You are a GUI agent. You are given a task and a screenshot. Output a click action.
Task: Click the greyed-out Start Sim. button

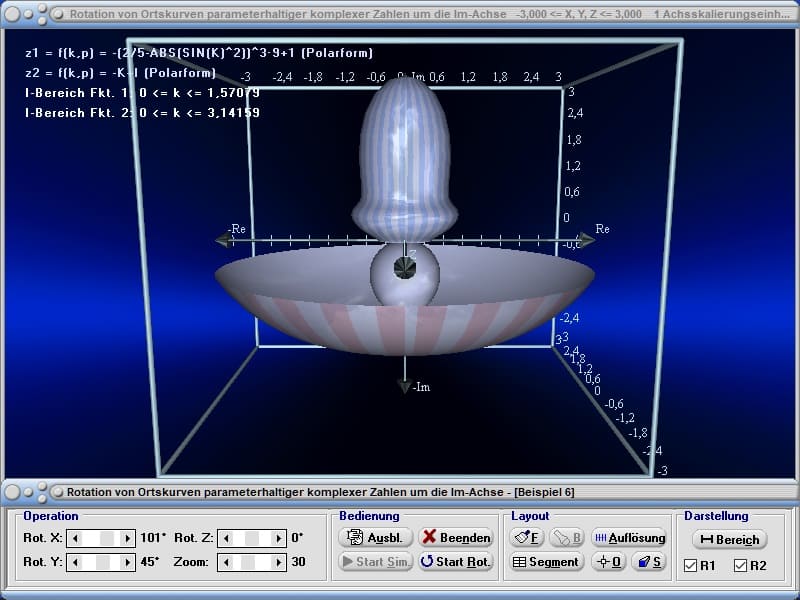coord(375,562)
